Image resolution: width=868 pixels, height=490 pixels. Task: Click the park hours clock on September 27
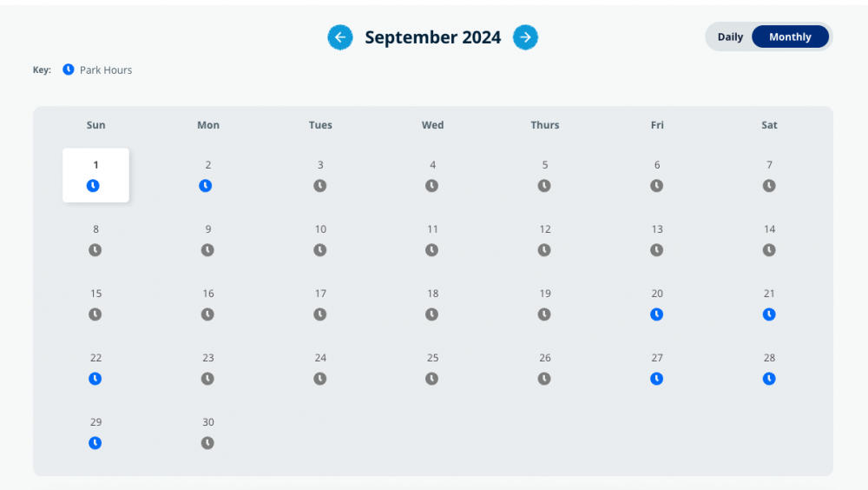tap(657, 379)
